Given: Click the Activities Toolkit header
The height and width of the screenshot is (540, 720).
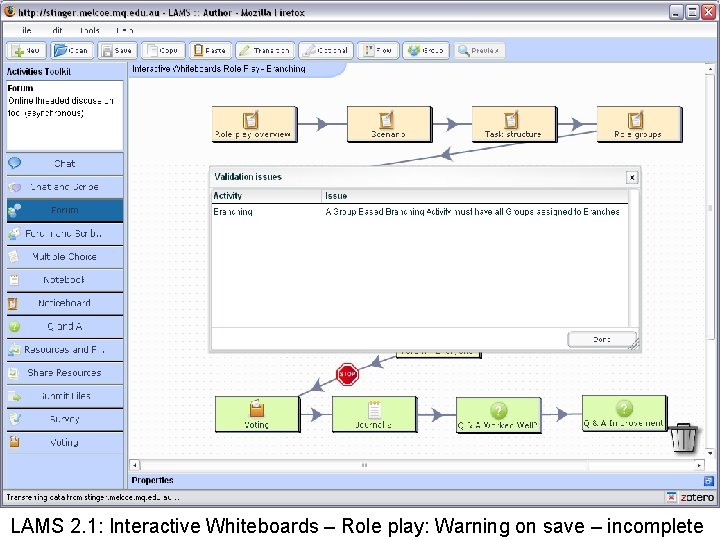Looking at the screenshot, I should 39,72.
